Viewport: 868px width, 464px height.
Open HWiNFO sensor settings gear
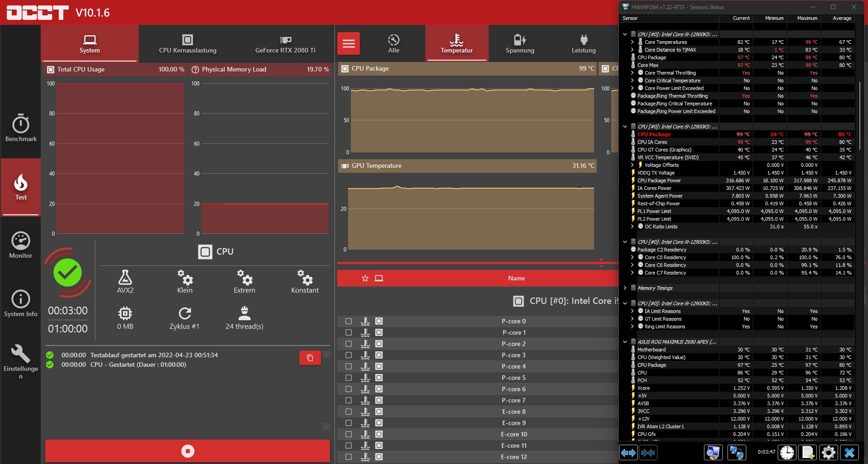829,452
